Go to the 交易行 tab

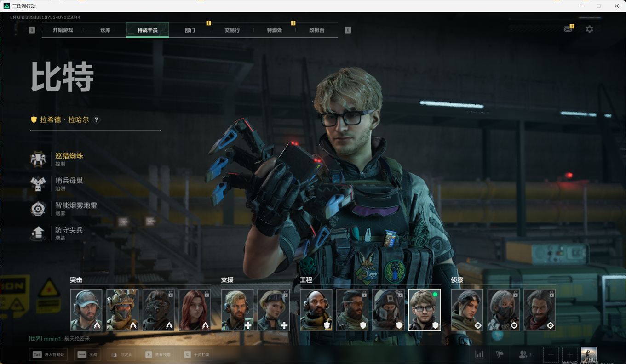pos(232,30)
